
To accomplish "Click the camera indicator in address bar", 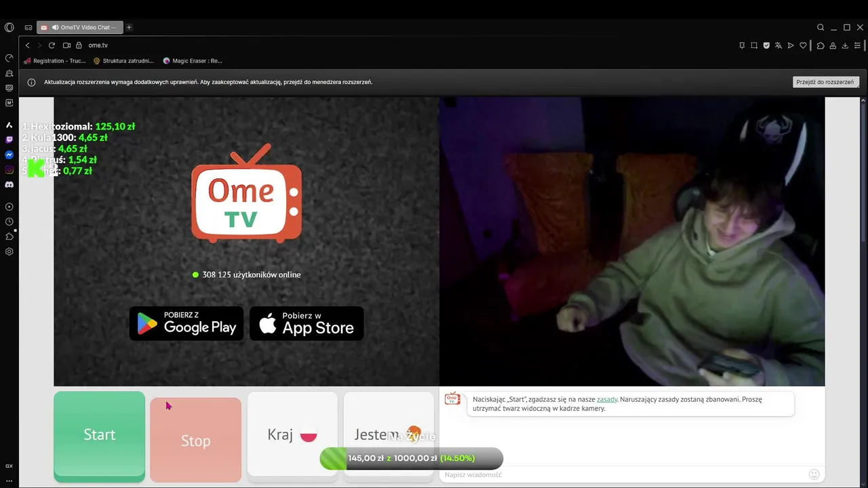I will point(66,45).
